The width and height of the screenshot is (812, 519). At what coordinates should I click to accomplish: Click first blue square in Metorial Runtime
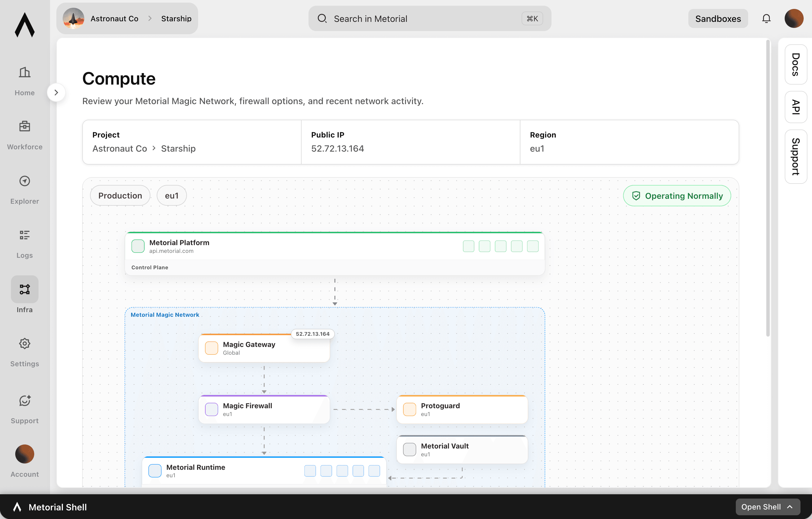coord(310,471)
